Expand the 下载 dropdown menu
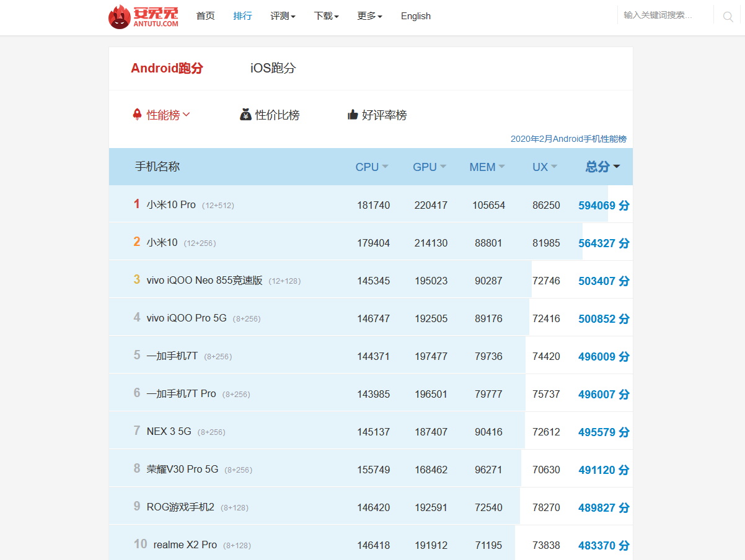Image resolution: width=745 pixels, height=560 pixels. coord(326,16)
